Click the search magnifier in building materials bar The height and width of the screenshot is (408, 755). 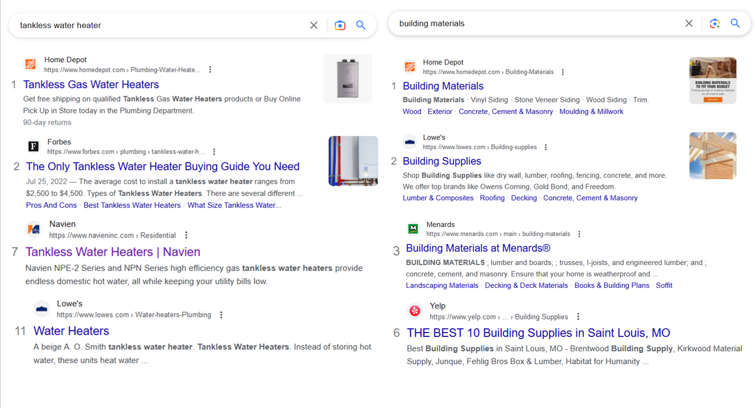[x=735, y=23]
